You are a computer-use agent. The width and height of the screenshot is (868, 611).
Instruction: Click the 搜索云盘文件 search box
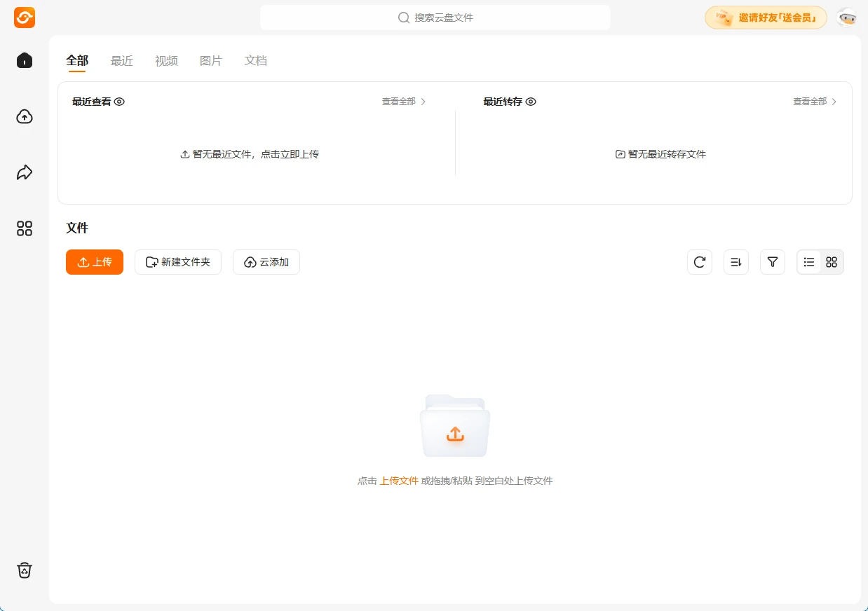pos(435,18)
